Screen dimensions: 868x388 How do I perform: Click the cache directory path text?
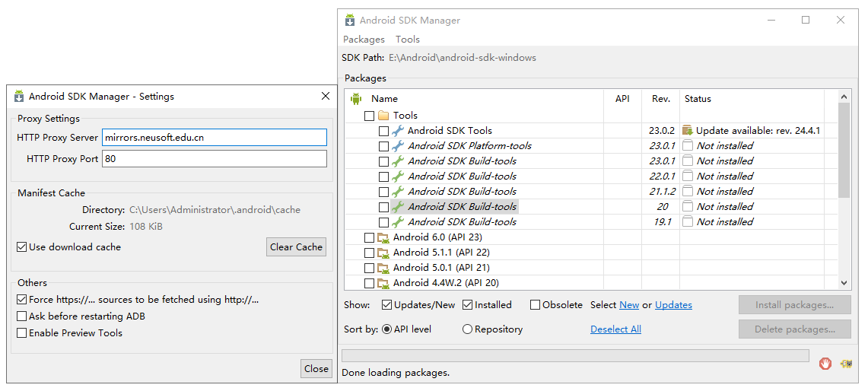pos(215,210)
